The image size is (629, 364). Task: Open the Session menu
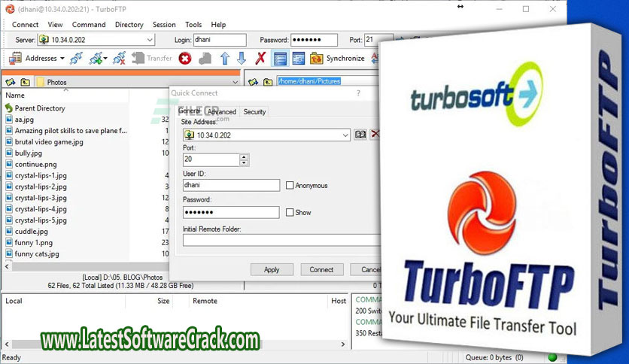tap(164, 25)
